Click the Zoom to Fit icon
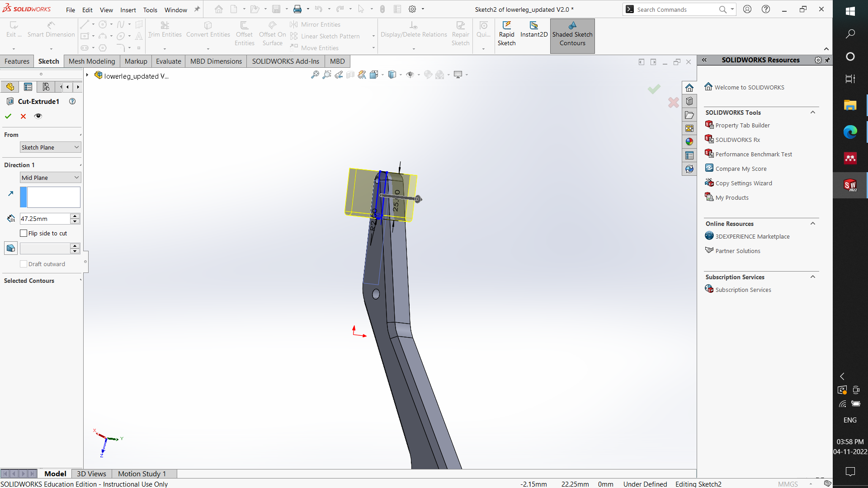The image size is (868, 488). click(x=315, y=75)
